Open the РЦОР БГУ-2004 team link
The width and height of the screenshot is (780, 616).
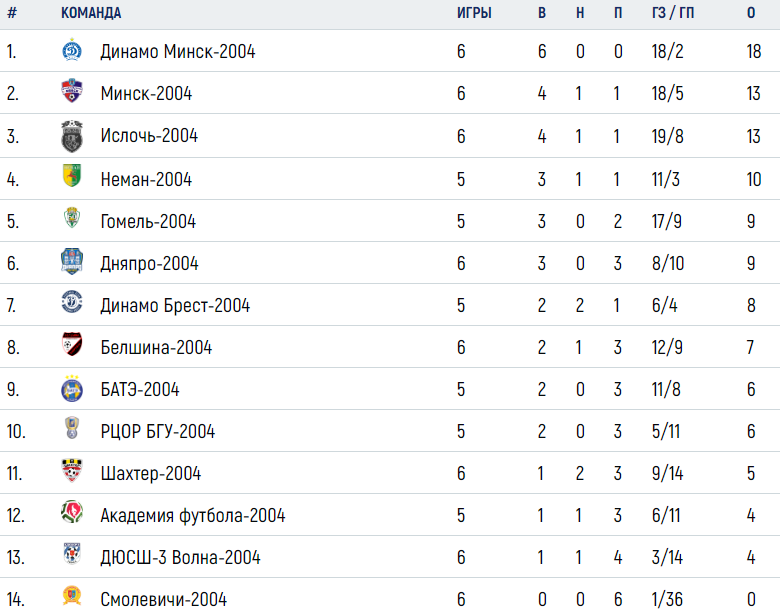158,431
